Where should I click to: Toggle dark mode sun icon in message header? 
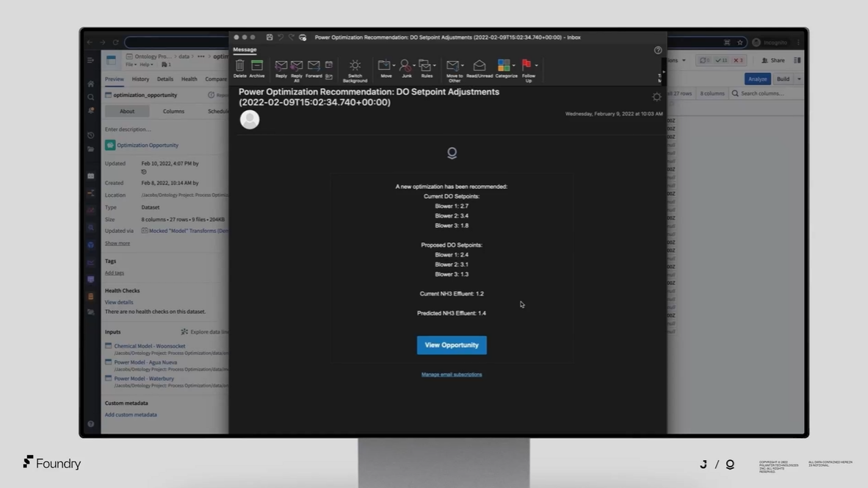[x=657, y=97]
